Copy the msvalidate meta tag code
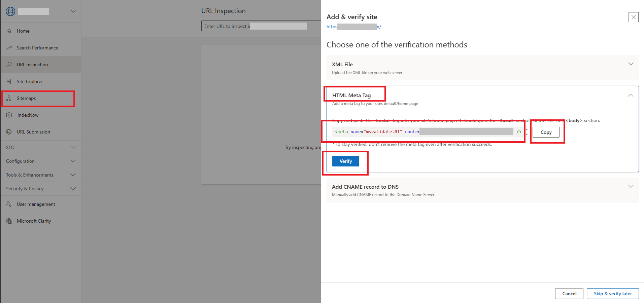The image size is (644, 303). (545, 132)
